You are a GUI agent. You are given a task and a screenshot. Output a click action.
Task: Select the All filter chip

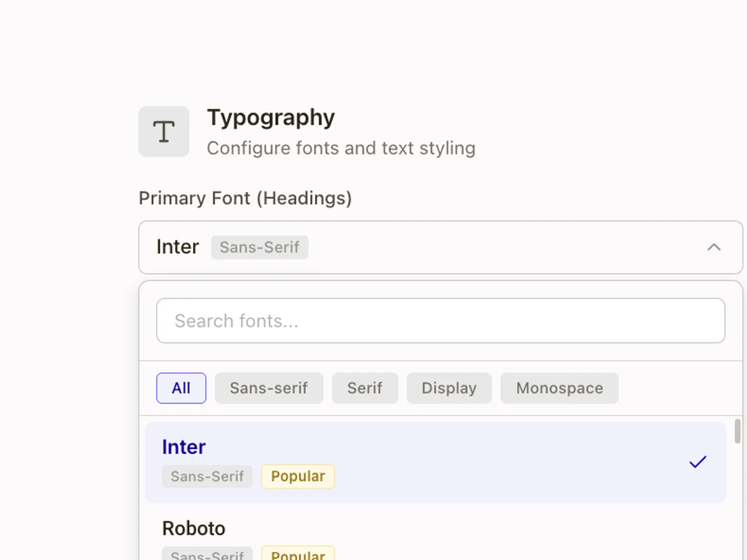click(x=181, y=388)
